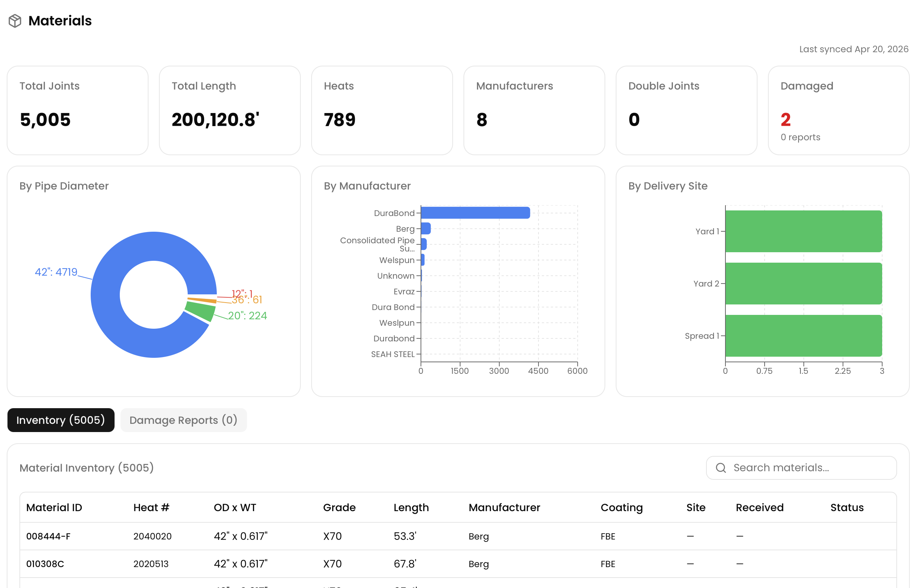Click the Total Joints summary card
The image size is (915, 588).
tap(78, 110)
